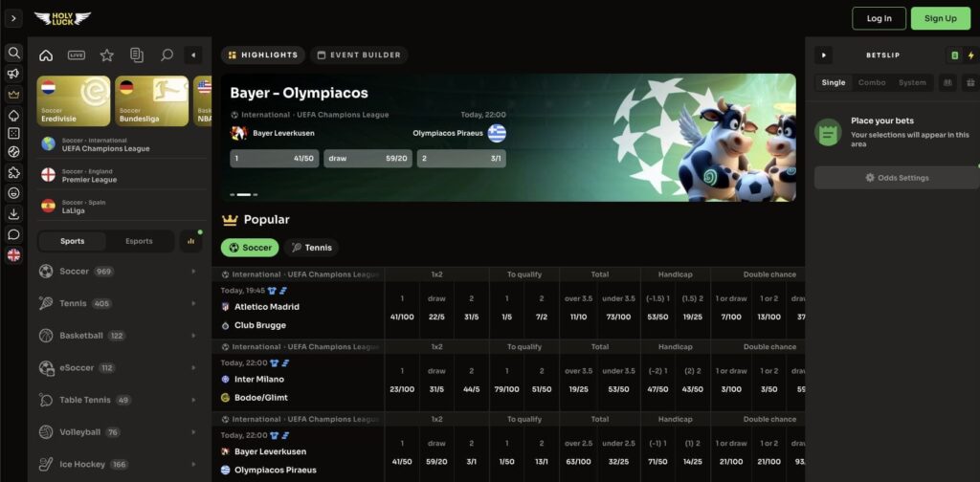The width and height of the screenshot is (980, 482).
Task: Open the chat bubble icon in sidebar
Action: [13, 234]
